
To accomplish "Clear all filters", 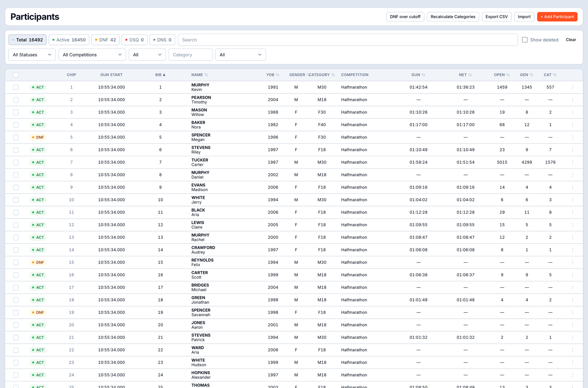I will [571, 40].
